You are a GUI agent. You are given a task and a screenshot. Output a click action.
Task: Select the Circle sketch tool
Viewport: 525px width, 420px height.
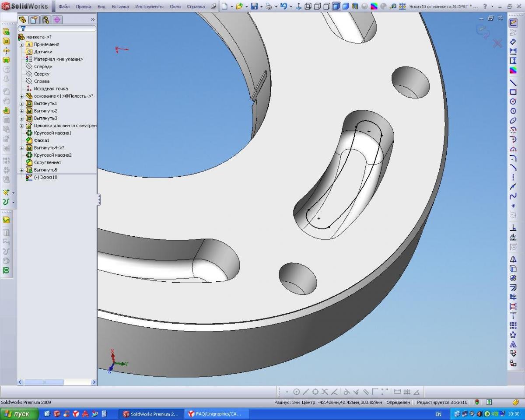point(513,101)
